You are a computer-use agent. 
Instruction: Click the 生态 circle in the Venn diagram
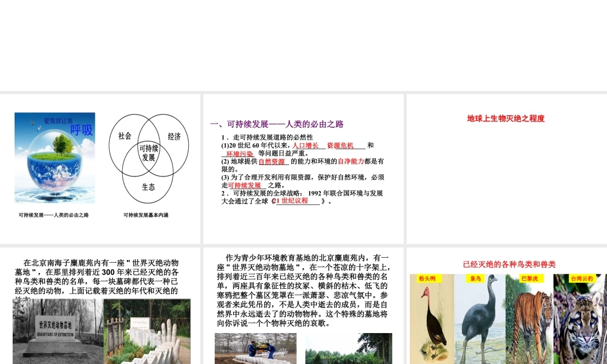point(148,187)
